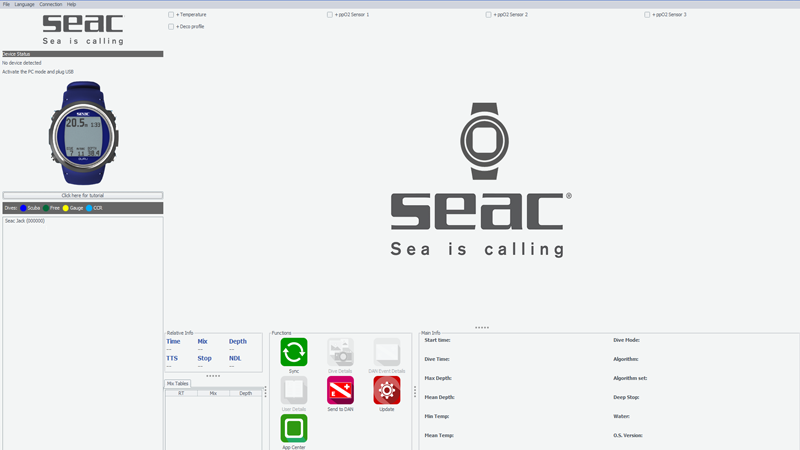800x450 pixels.
Task: Click the Send to DAN flag icon
Action: pyautogui.click(x=340, y=390)
